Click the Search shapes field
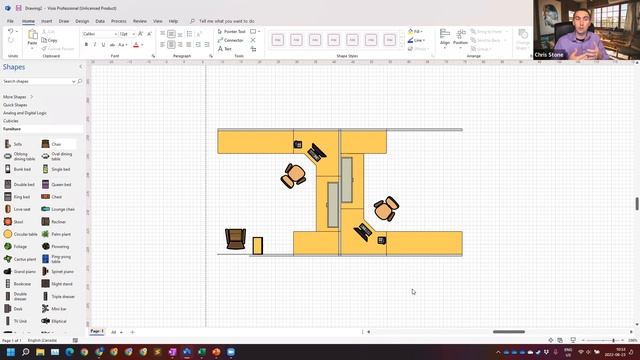 coord(37,81)
